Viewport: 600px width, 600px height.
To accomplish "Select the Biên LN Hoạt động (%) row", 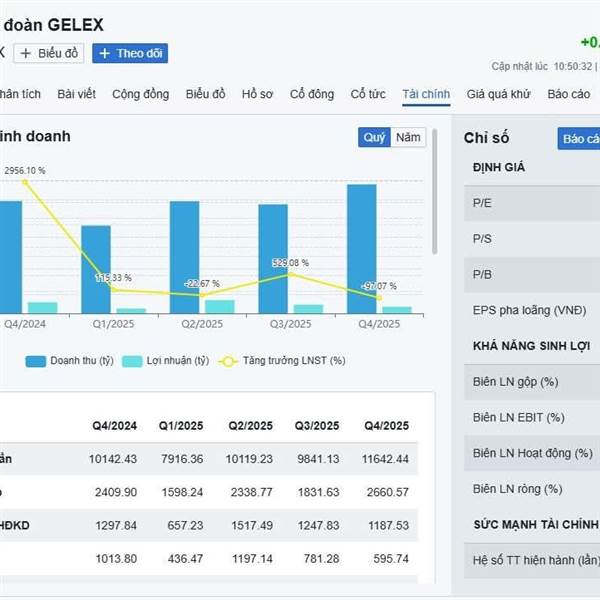I will click(x=532, y=453).
